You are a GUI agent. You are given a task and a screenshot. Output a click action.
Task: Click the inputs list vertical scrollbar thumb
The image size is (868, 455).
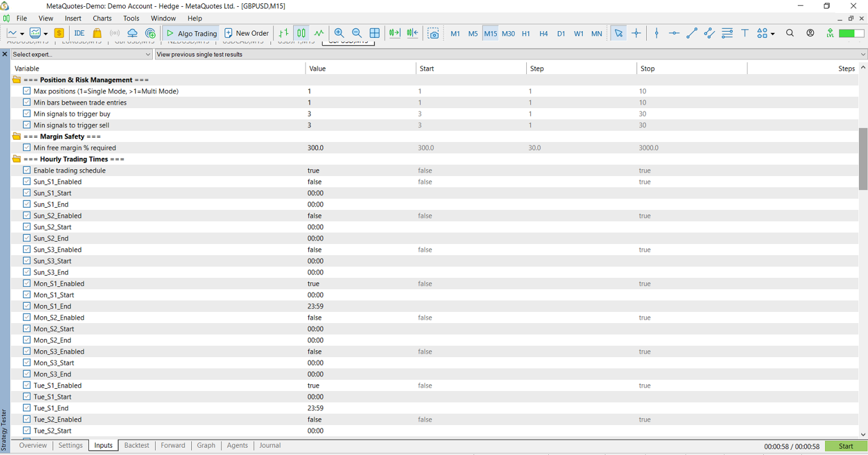(863, 159)
